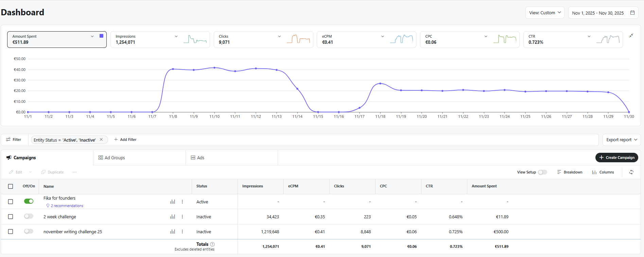The width and height of the screenshot is (644, 257).
Task: Open chart icon for november writing challenge 25
Action: (x=173, y=232)
